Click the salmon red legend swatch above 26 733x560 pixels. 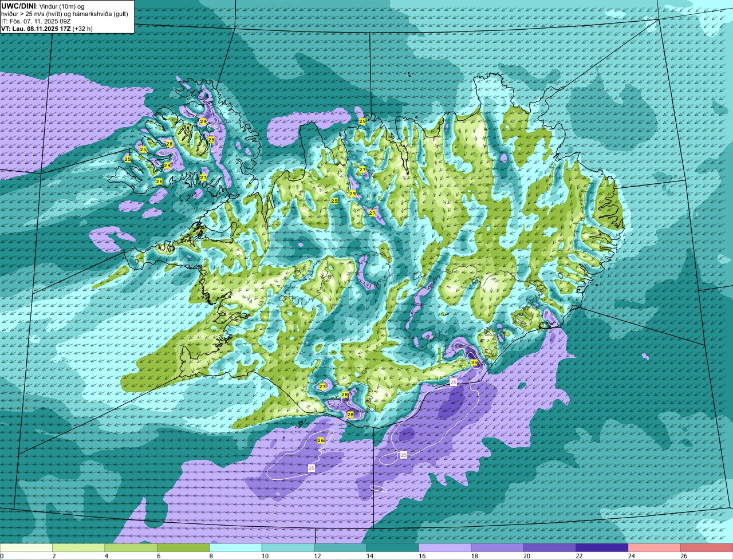click(707, 547)
